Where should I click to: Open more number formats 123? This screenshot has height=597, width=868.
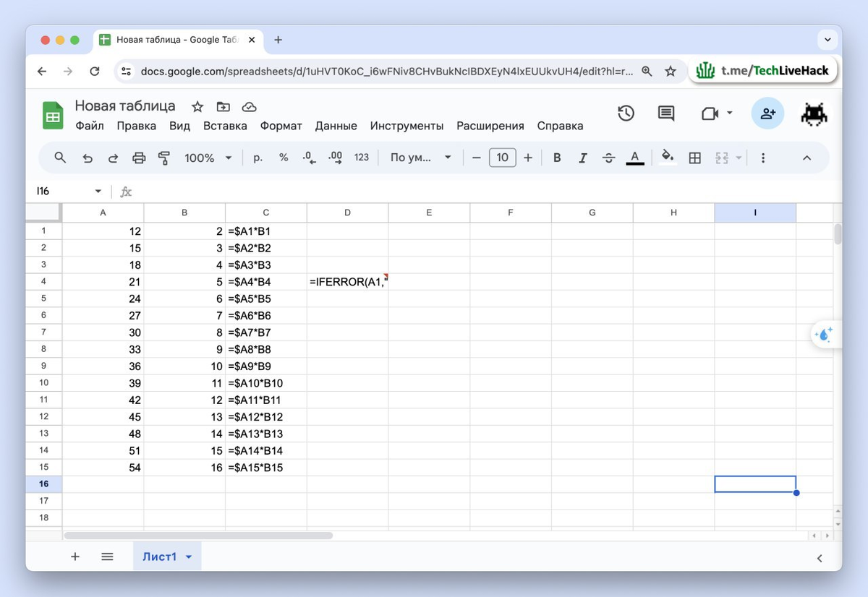coord(362,158)
